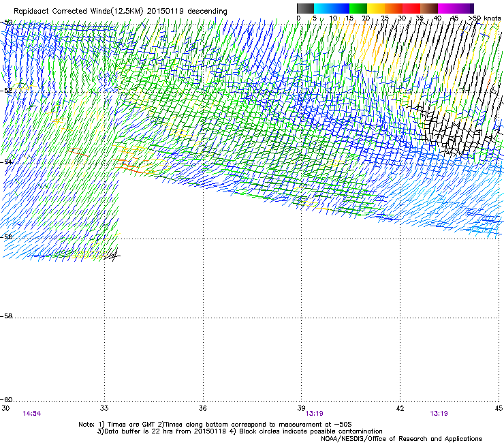Click the brown 35-40 knots legend segment
The height and width of the screenshot is (443, 504).
[x=429, y=8]
